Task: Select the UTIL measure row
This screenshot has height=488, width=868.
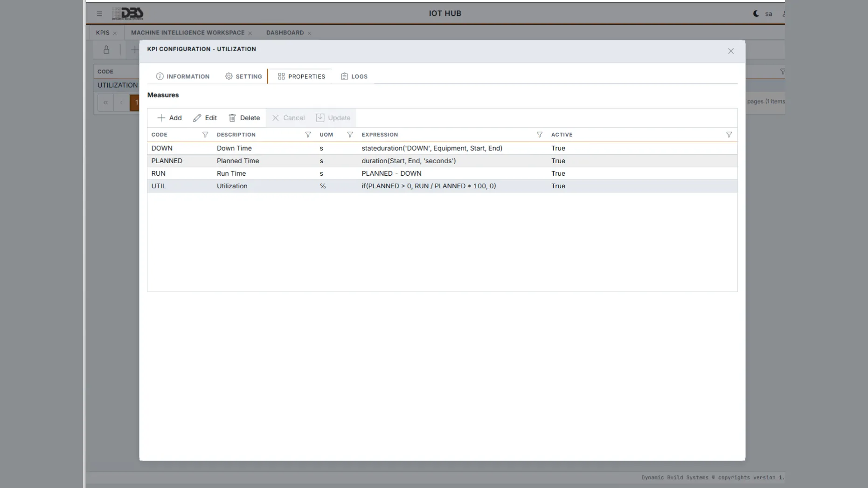Action: point(442,186)
